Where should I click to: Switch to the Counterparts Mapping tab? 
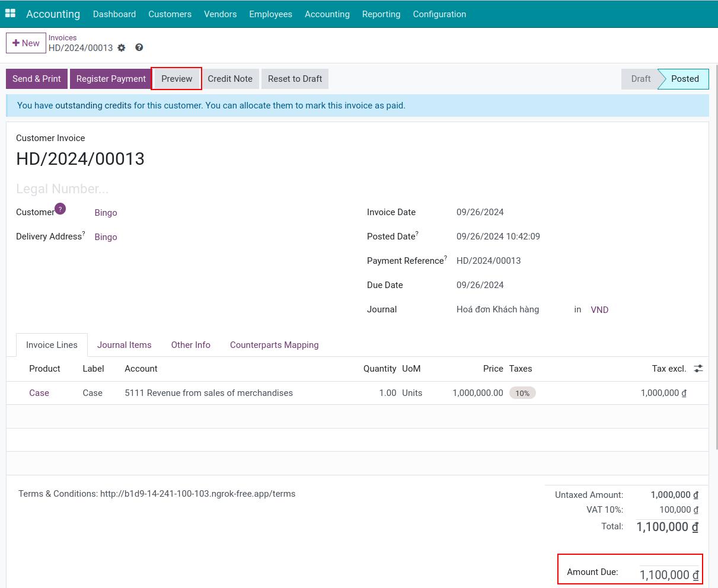[x=275, y=345]
